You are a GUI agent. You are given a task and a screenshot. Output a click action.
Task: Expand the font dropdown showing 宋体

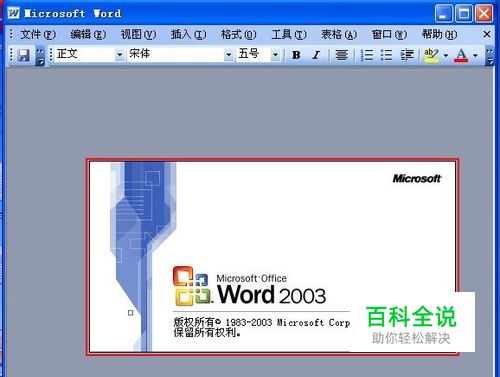(228, 55)
